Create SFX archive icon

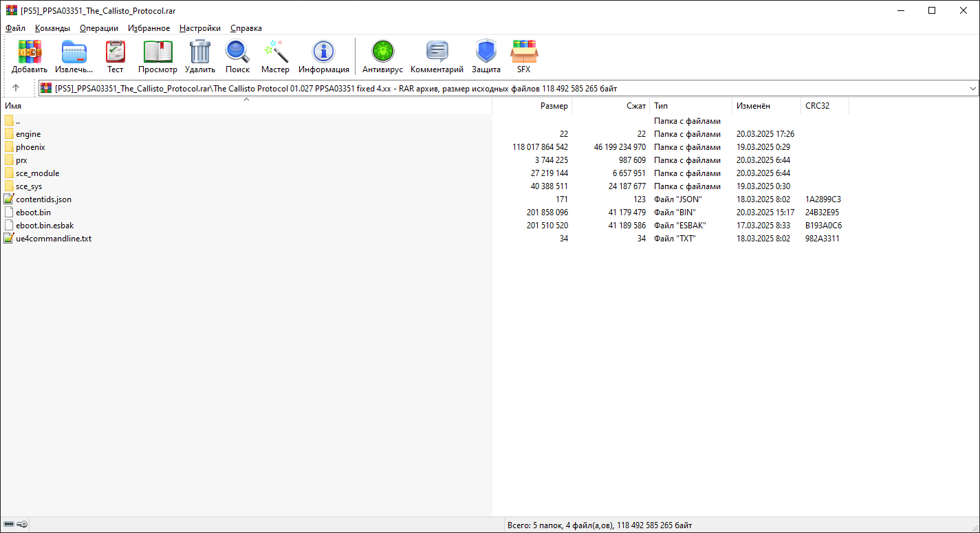coord(524,52)
